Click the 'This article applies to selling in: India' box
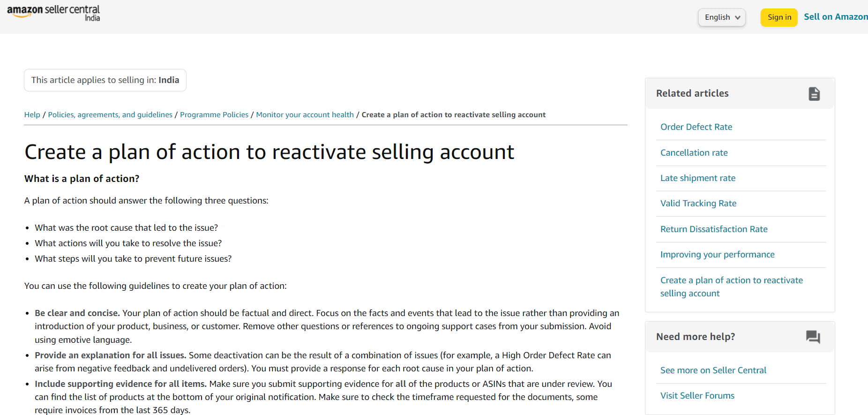The image size is (868, 415). (x=105, y=80)
